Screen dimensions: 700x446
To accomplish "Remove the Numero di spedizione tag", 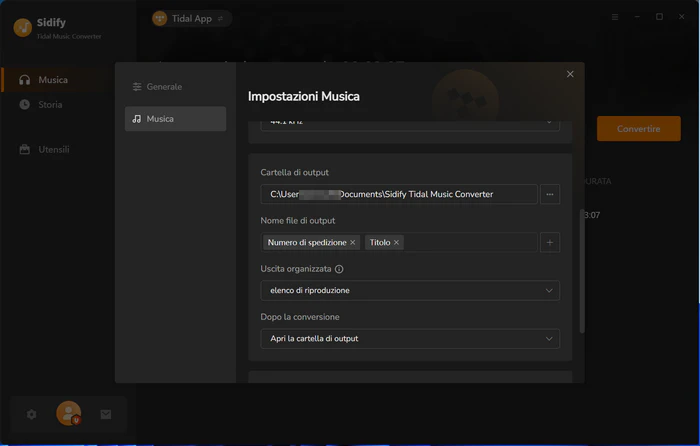I will click(x=353, y=242).
